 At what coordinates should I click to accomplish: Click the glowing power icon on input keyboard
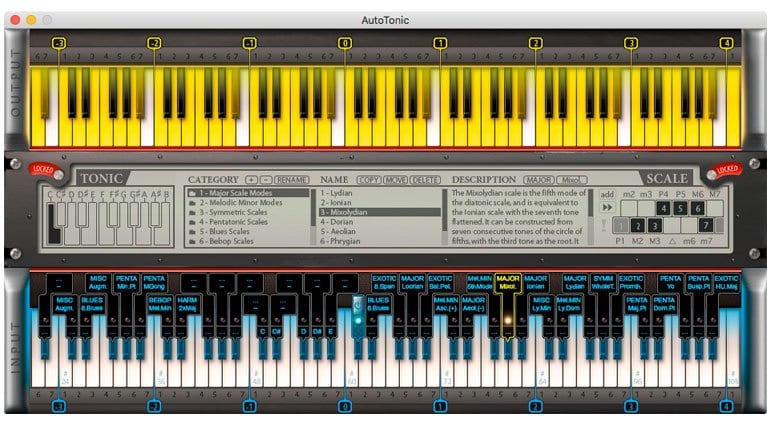click(x=358, y=306)
